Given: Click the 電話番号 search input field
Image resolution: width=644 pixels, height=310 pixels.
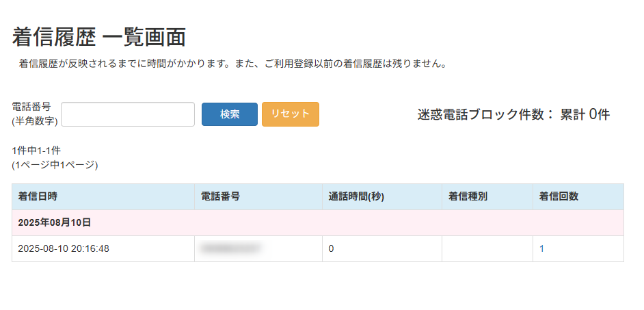Looking at the screenshot, I should tap(128, 114).
